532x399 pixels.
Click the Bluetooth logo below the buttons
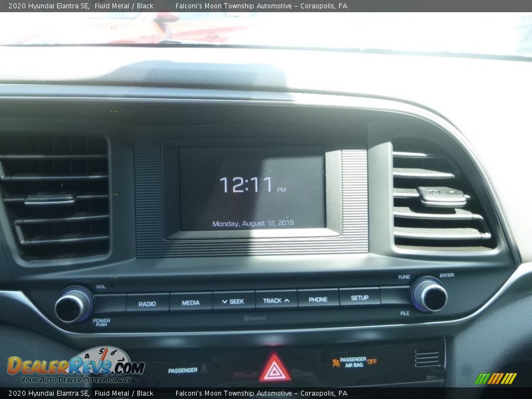[x=255, y=318]
